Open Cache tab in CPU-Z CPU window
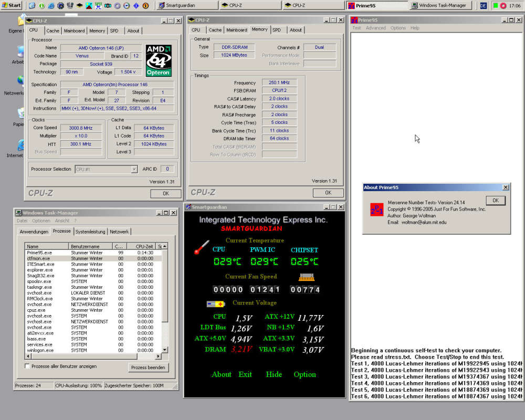The width and height of the screenshot is (525, 420). pos(52,31)
